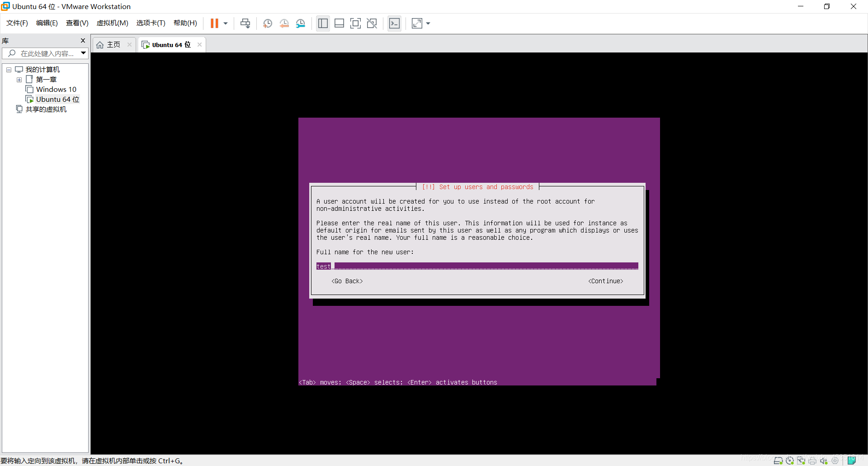Open the 编辑(E) menu
This screenshot has width=868, height=466.
click(x=47, y=23)
